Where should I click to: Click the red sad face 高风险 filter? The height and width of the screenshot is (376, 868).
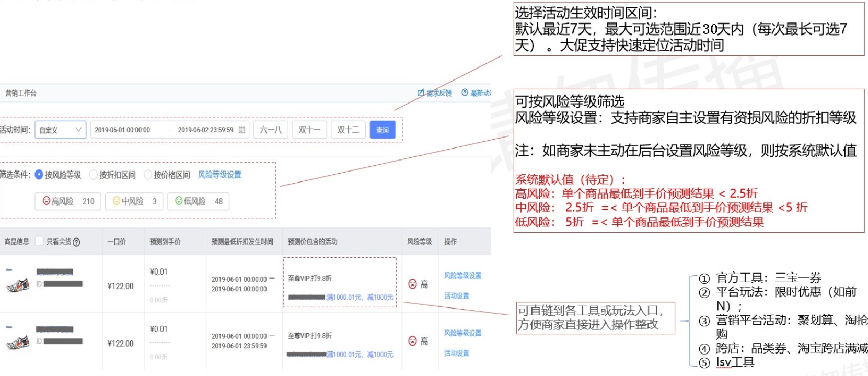click(47, 201)
